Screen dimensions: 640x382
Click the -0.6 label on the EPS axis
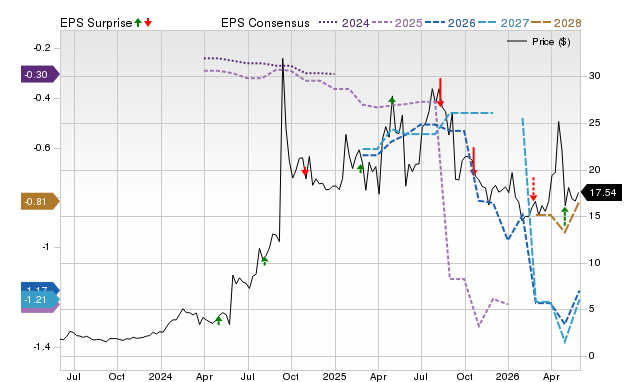[x=42, y=148]
